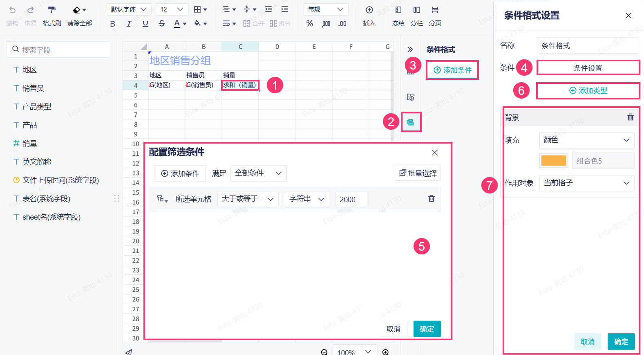Open the conditional format sidebar icon
Viewport: 644px width, 355px height.
pyautogui.click(x=410, y=122)
